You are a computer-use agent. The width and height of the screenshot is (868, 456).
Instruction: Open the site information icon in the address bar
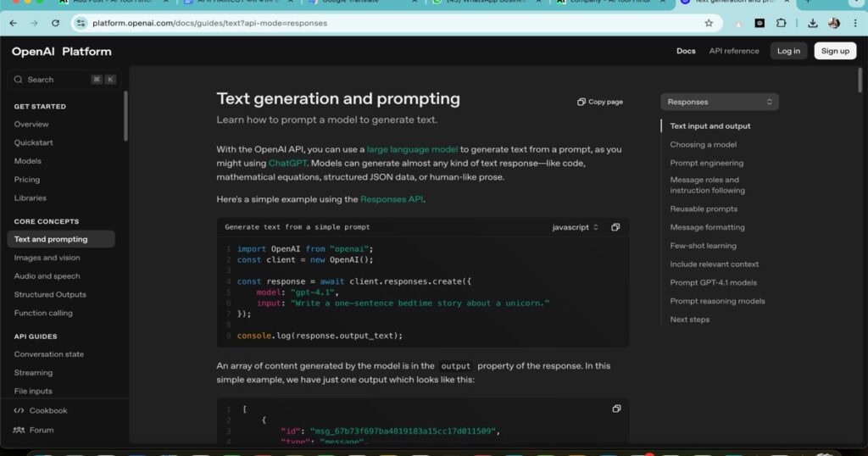[x=81, y=23]
